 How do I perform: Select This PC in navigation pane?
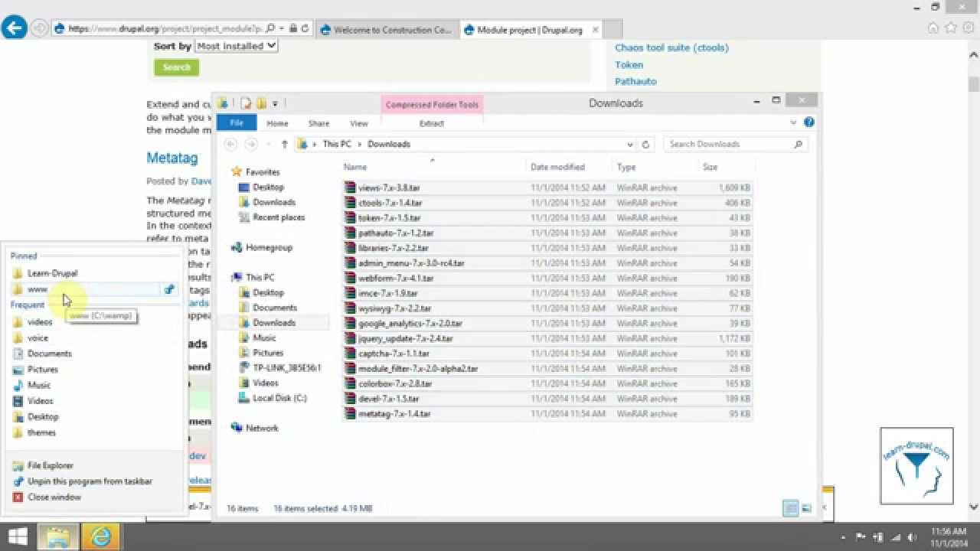(x=260, y=277)
